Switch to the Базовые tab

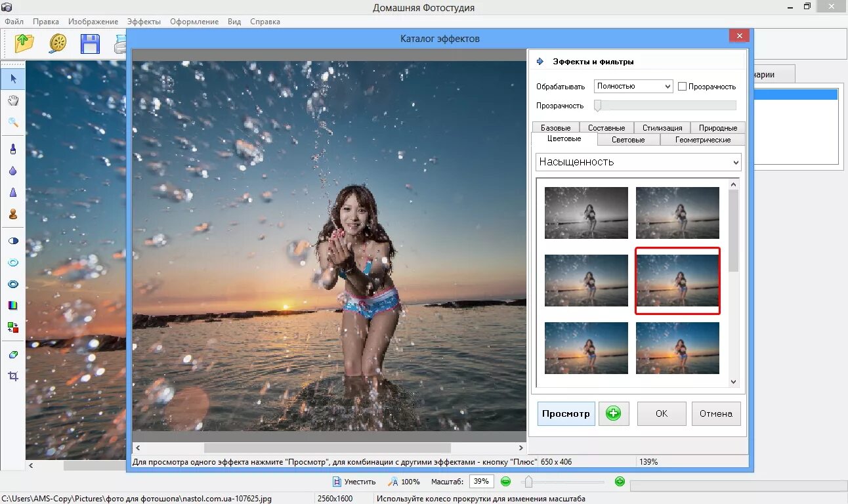(556, 128)
